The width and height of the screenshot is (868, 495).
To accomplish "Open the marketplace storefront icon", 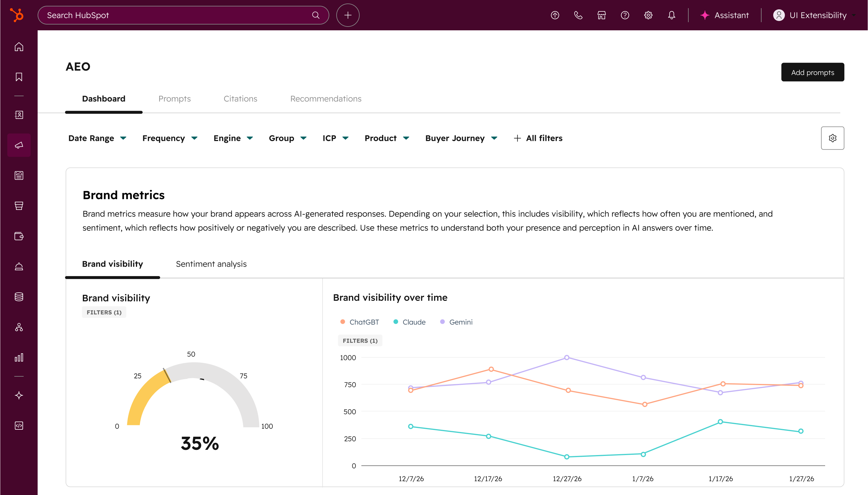I will coord(601,15).
